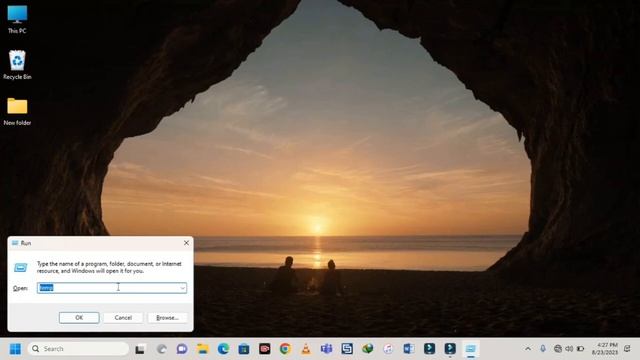Open the red camera recorder app icon
This screenshot has width=640, height=360.
264,349
